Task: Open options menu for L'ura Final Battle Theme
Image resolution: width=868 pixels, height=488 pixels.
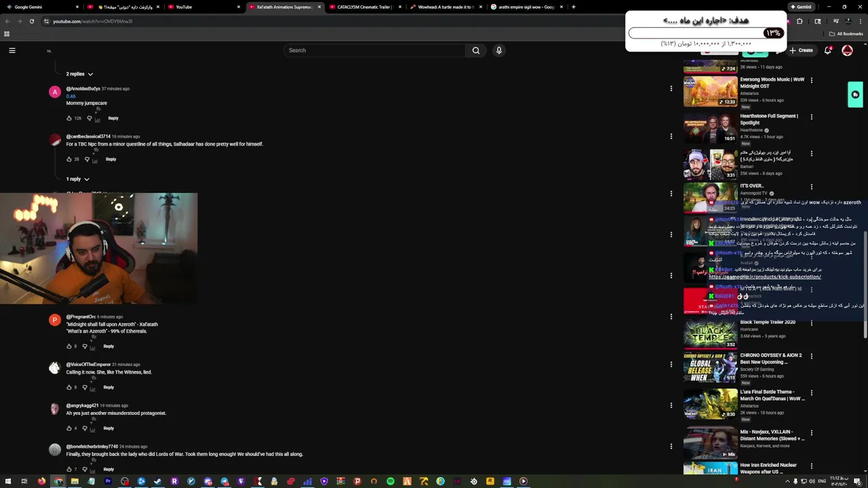Action: pyautogui.click(x=811, y=392)
